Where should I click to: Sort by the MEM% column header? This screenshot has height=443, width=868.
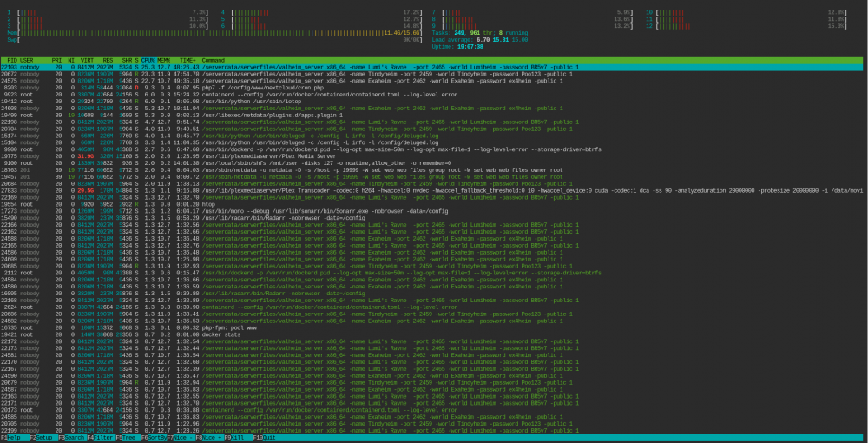pos(163,60)
